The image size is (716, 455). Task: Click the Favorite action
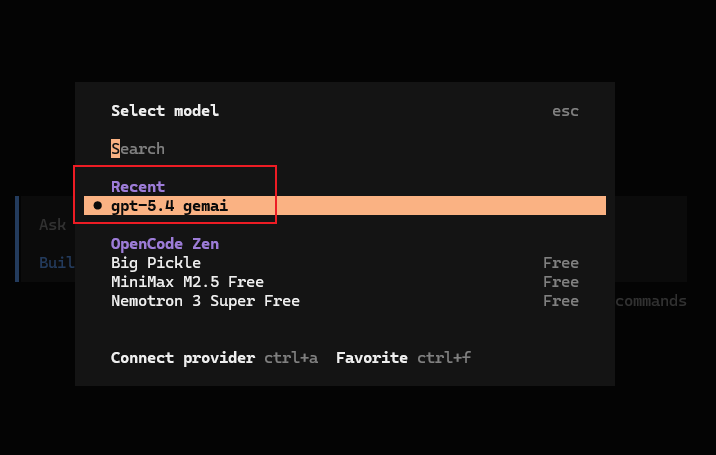coord(371,358)
